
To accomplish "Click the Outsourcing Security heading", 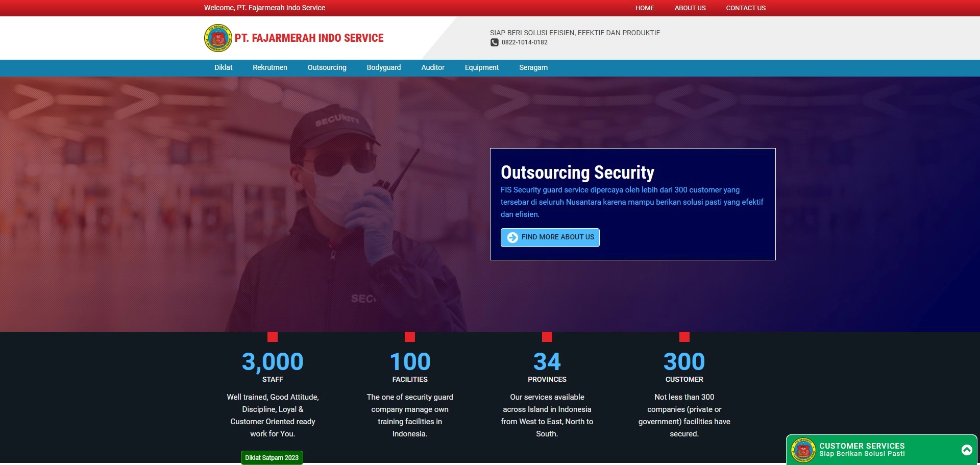I will point(577,173).
